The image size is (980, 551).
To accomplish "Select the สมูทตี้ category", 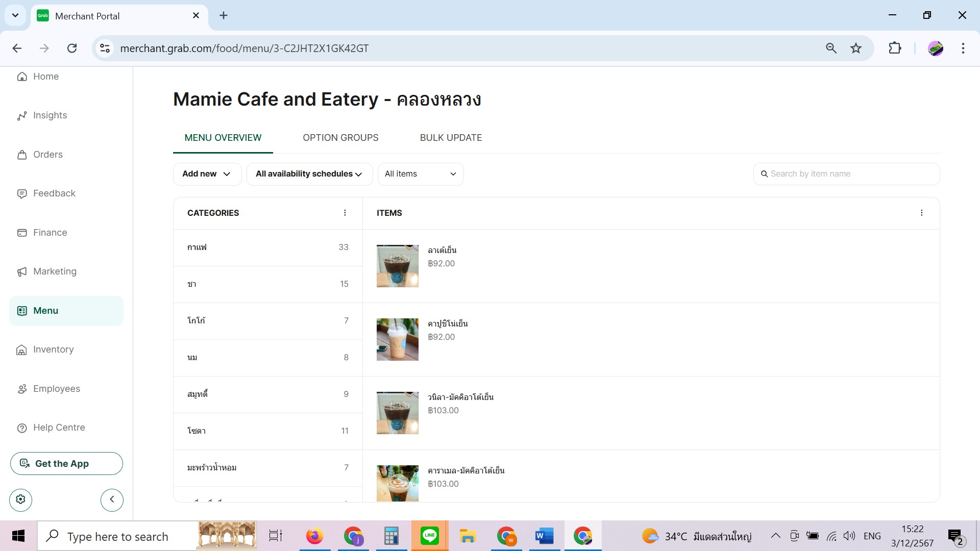I will pyautogui.click(x=268, y=394).
